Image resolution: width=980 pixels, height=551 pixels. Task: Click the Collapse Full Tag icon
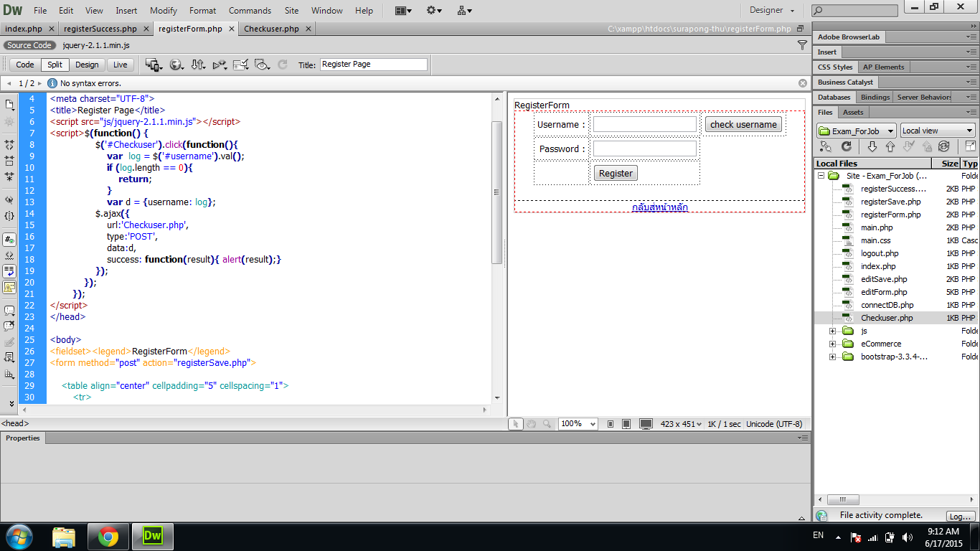tap(9, 146)
